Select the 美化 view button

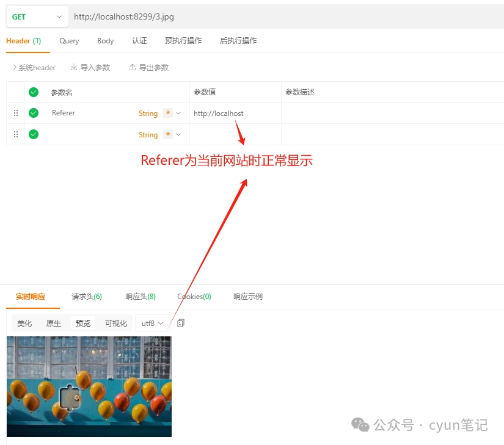[24, 323]
